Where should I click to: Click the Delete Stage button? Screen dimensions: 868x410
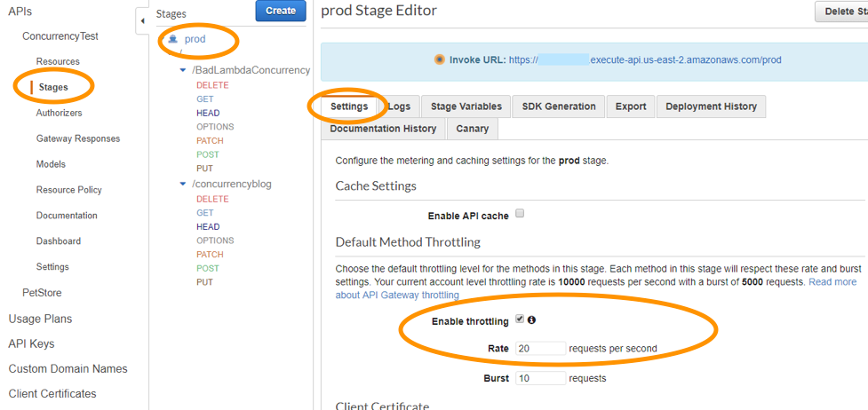[841, 12]
